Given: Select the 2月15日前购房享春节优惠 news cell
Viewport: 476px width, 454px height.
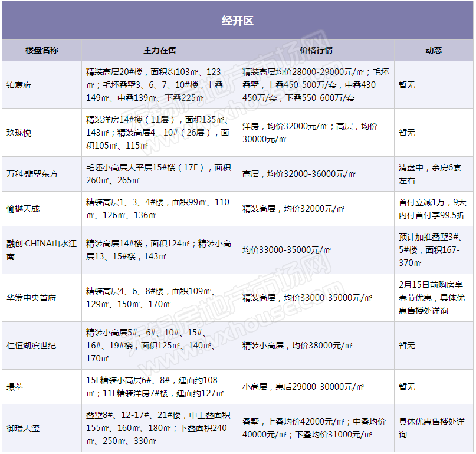Looking at the screenshot, I should coord(432,298).
